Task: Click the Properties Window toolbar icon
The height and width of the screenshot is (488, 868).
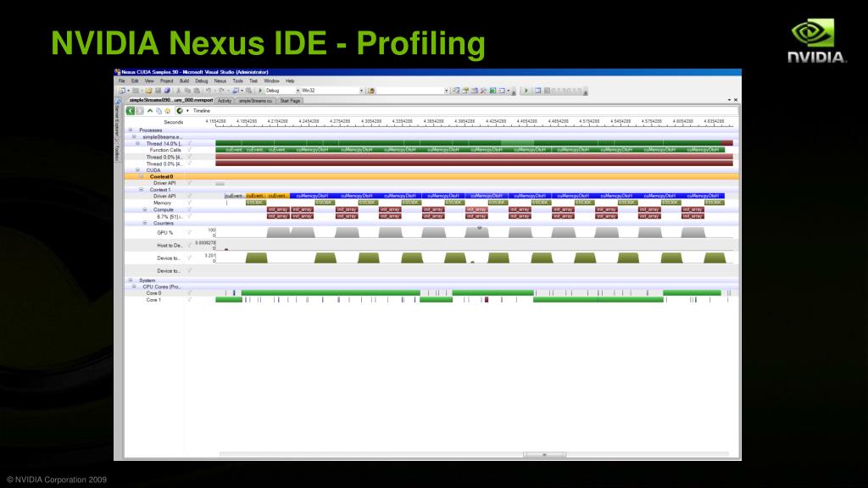Action: click(x=465, y=91)
